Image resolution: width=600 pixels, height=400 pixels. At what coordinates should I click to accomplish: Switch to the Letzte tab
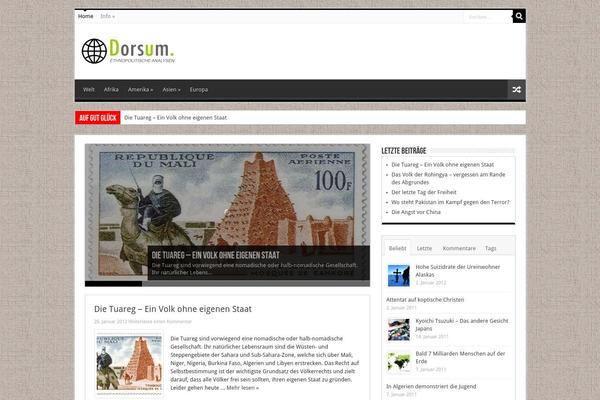[424, 248]
